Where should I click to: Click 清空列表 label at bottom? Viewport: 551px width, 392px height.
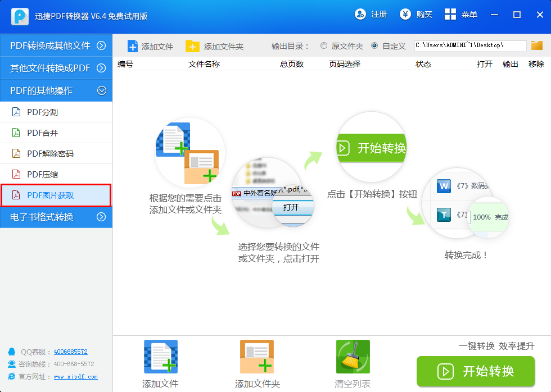pos(353,384)
